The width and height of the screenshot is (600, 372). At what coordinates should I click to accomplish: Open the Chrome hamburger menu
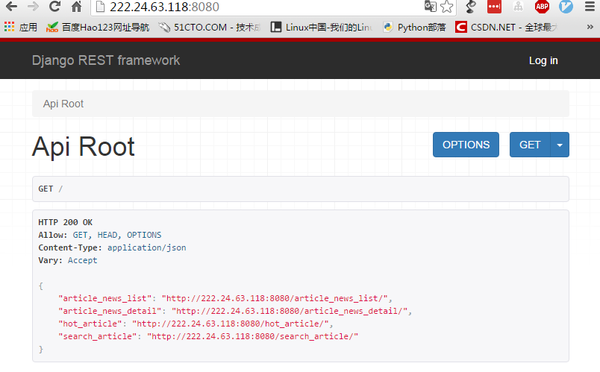[x=590, y=7]
